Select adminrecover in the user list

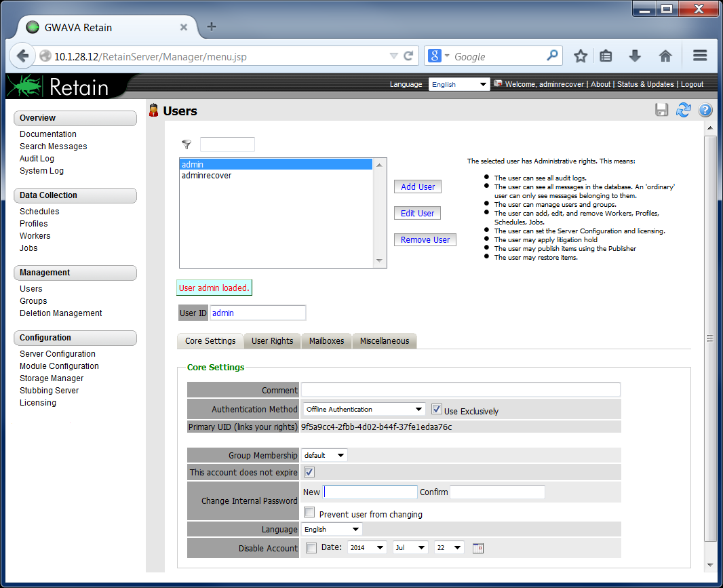[x=276, y=175]
